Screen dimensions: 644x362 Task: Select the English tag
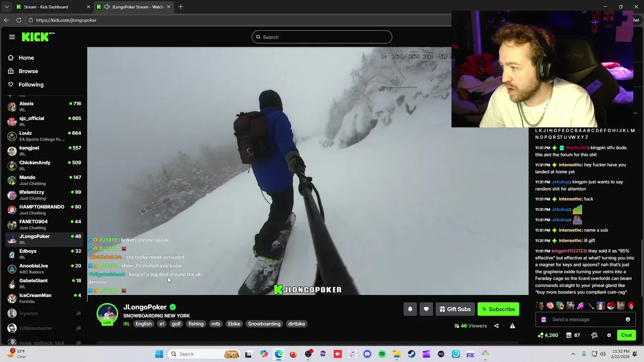tap(143, 324)
